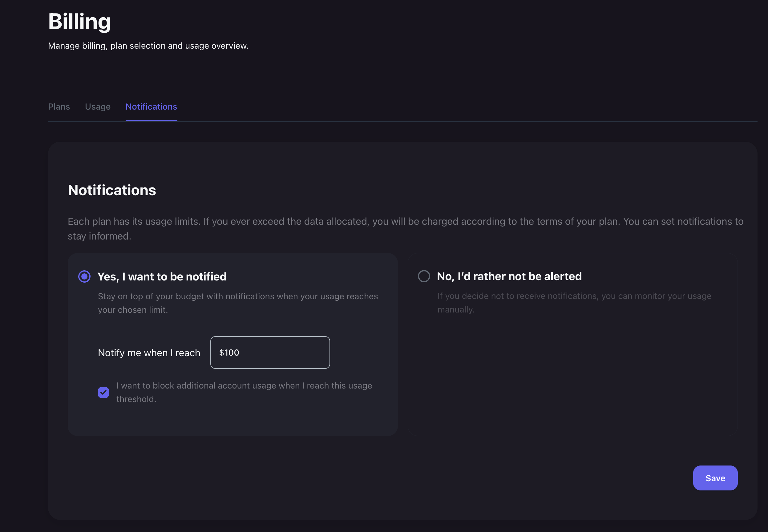Viewport: 768px width, 532px height.
Task: Click the 'monitor your usage manually' description text
Action: [x=574, y=296]
